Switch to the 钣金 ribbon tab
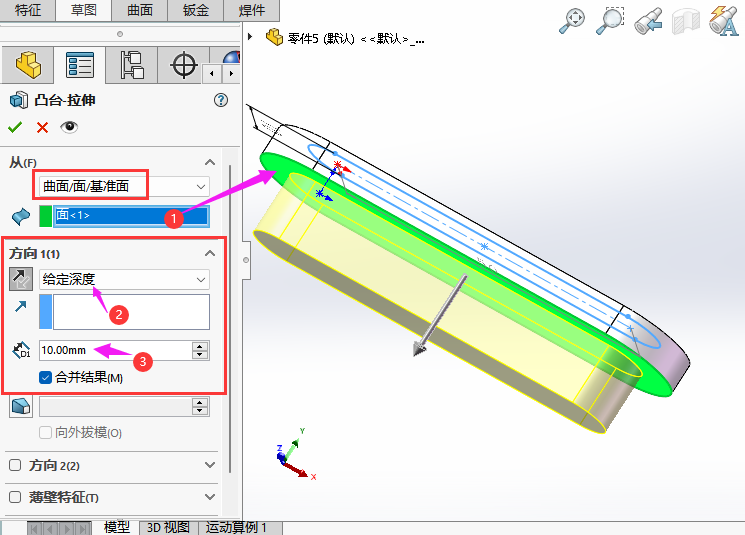Image resolution: width=745 pixels, height=535 pixels. (x=196, y=10)
